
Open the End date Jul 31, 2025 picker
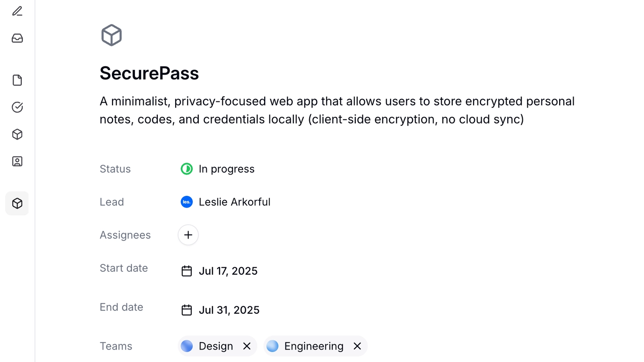click(220, 310)
